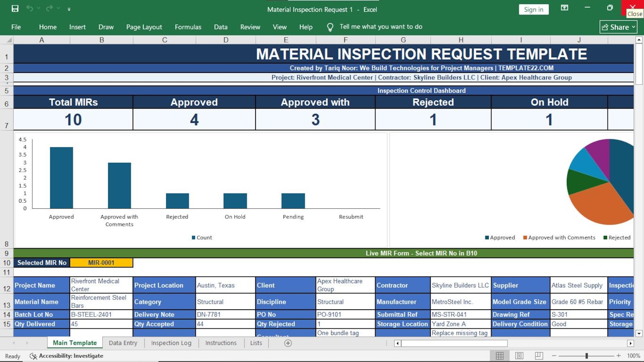Open the Draw ribbon tab
This screenshot has height=362, width=644.
coord(106,27)
